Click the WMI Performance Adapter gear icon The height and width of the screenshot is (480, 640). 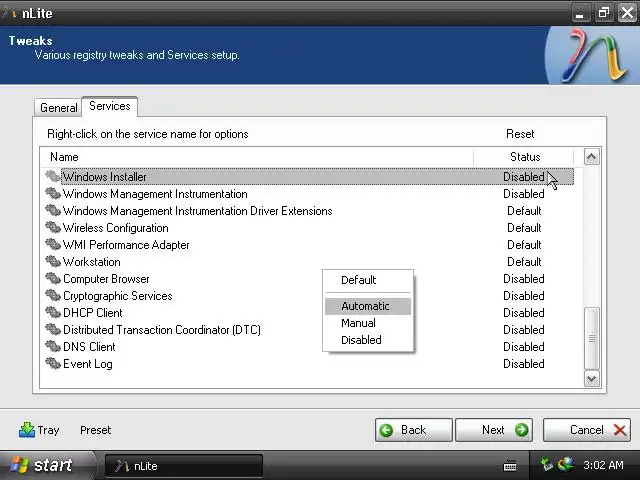pos(53,244)
